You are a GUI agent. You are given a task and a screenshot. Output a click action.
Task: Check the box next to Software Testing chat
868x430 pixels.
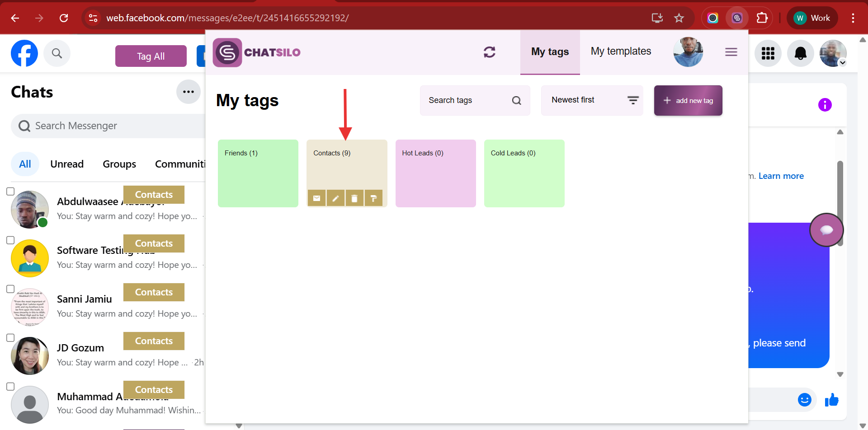[x=10, y=240]
